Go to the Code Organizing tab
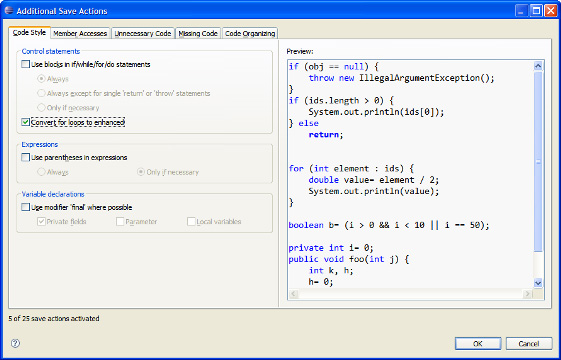Viewport: 561px width, 360px height. coord(250,33)
